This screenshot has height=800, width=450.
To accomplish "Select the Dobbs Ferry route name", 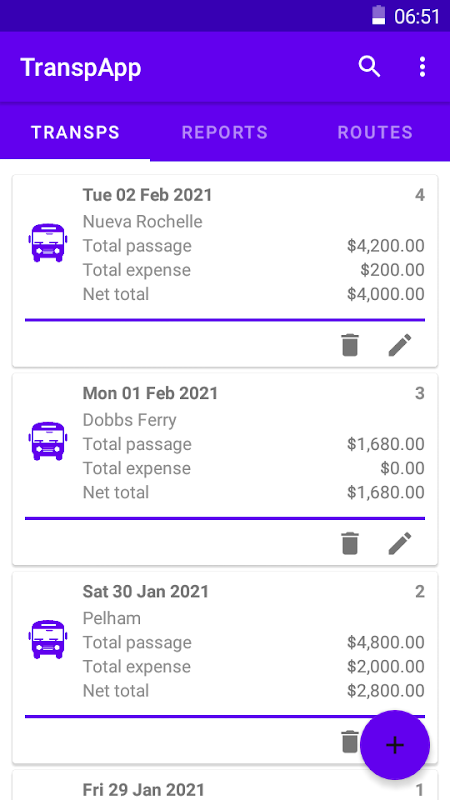I will click(x=130, y=420).
